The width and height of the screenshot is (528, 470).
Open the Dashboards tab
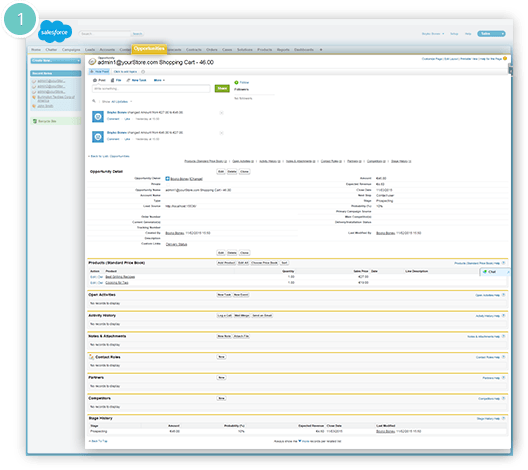[x=304, y=50]
